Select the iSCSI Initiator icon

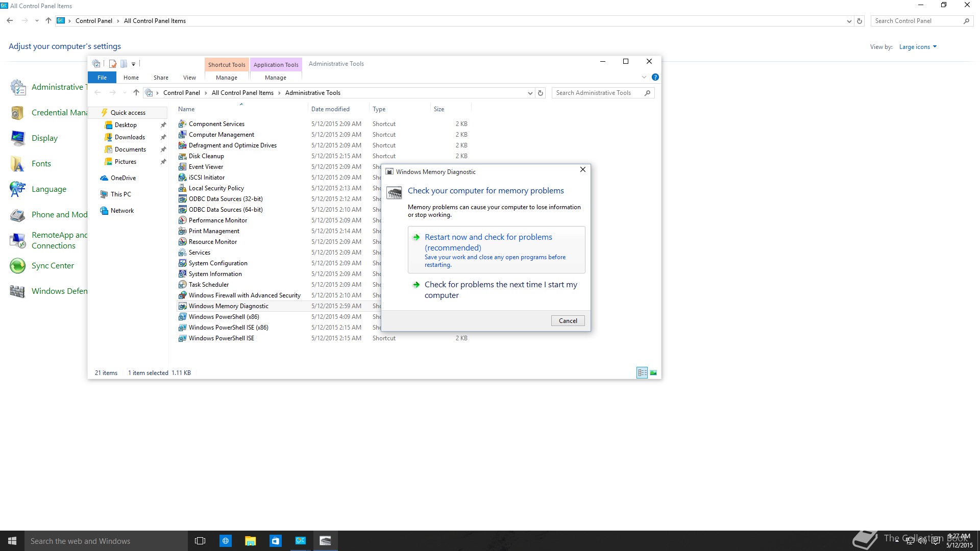[182, 178]
